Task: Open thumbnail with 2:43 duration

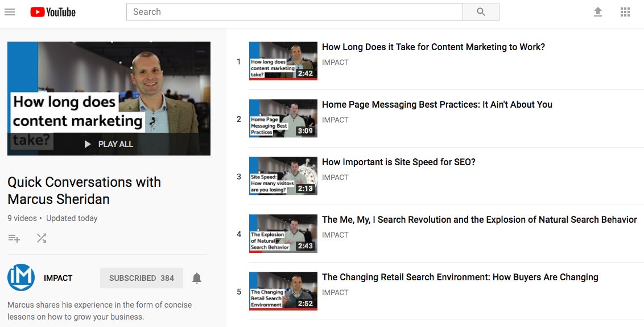Action: coord(283,234)
